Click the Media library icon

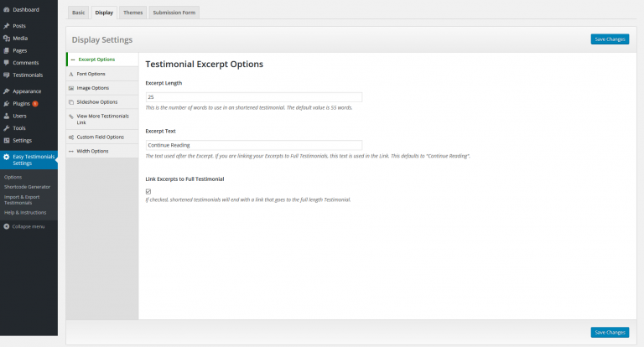coord(7,38)
